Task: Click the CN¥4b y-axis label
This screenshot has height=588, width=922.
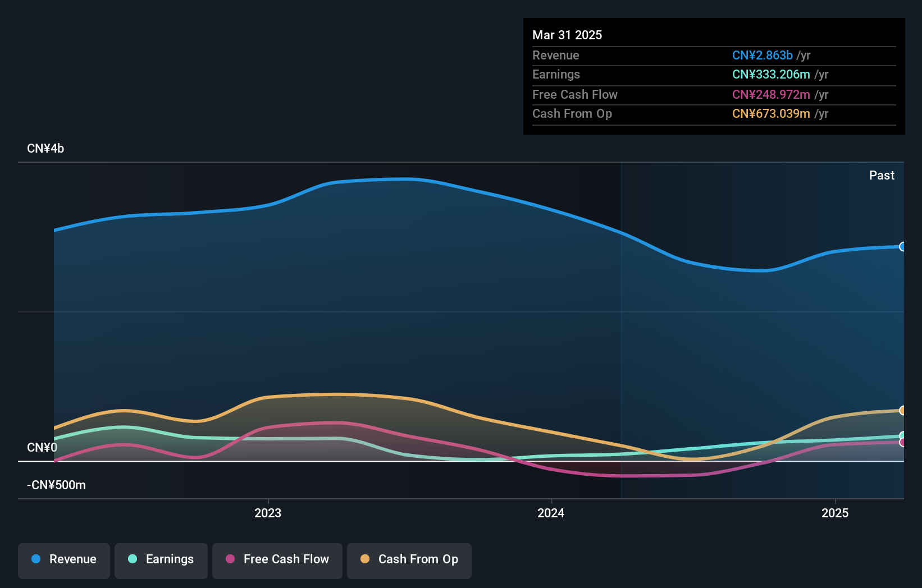Action: pyautogui.click(x=45, y=149)
